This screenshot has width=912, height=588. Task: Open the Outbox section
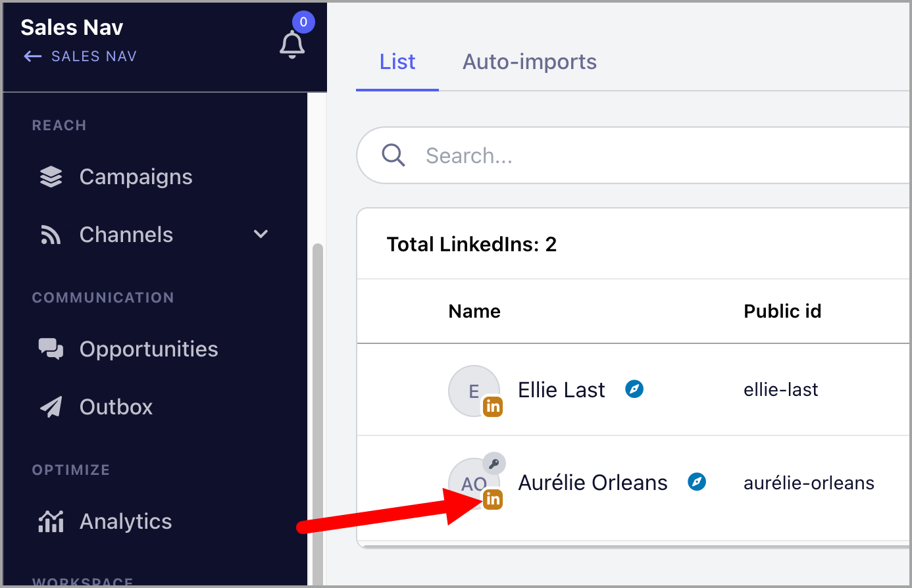(x=116, y=407)
